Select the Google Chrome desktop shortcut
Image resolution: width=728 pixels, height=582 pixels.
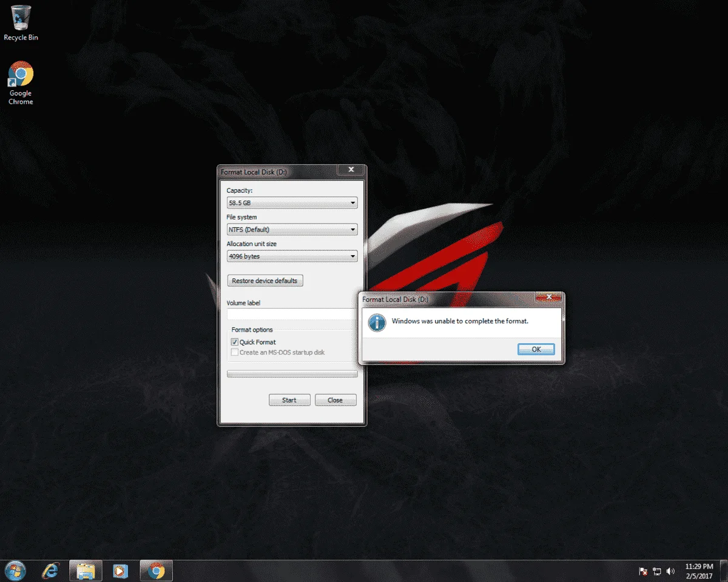[21, 83]
